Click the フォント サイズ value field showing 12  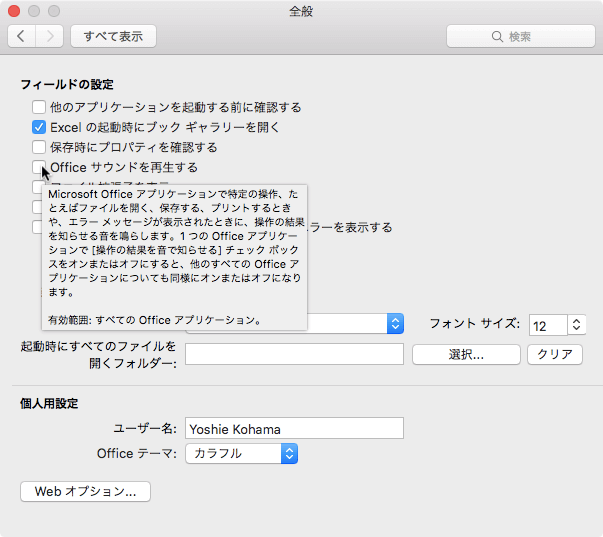[x=548, y=325]
